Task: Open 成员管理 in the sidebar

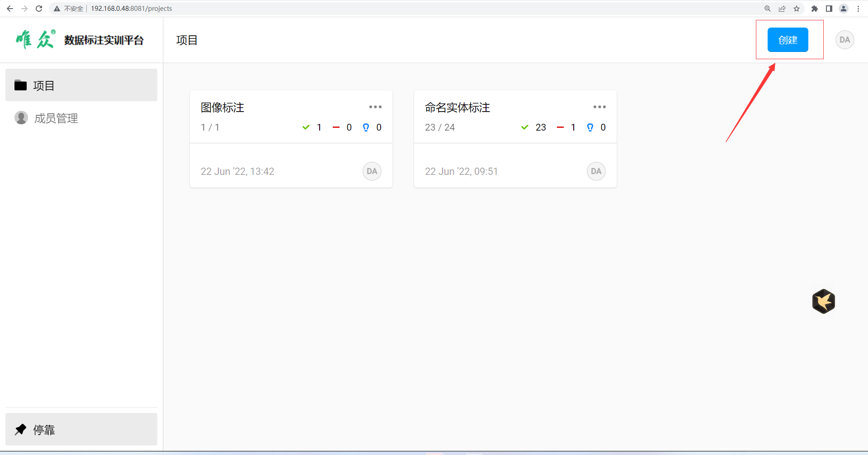Action: (x=56, y=118)
